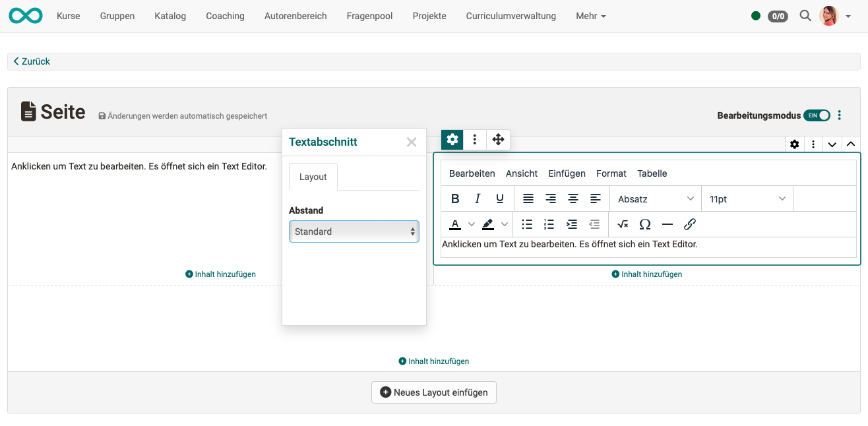This screenshot has height=426, width=868.
Task: Open the paragraph style dropdown
Action: click(655, 198)
